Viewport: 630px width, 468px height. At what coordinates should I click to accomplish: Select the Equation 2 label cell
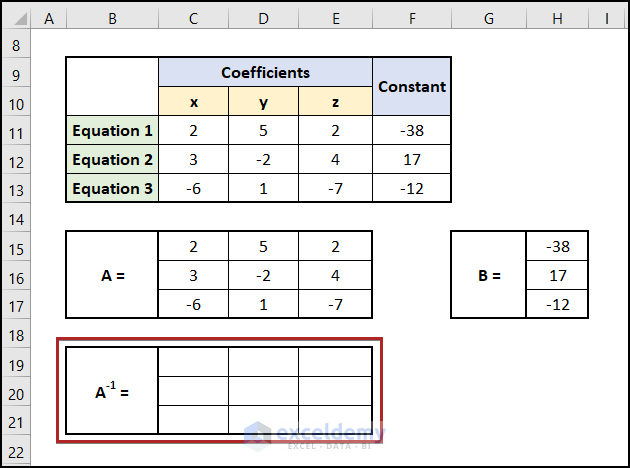coord(112,160)
